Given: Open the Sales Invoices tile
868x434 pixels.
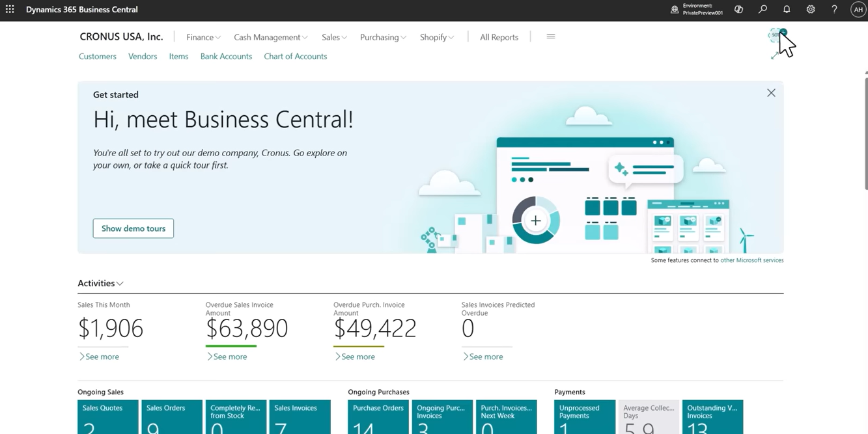Looking at the screenshot, I should (x=300, y=417).
